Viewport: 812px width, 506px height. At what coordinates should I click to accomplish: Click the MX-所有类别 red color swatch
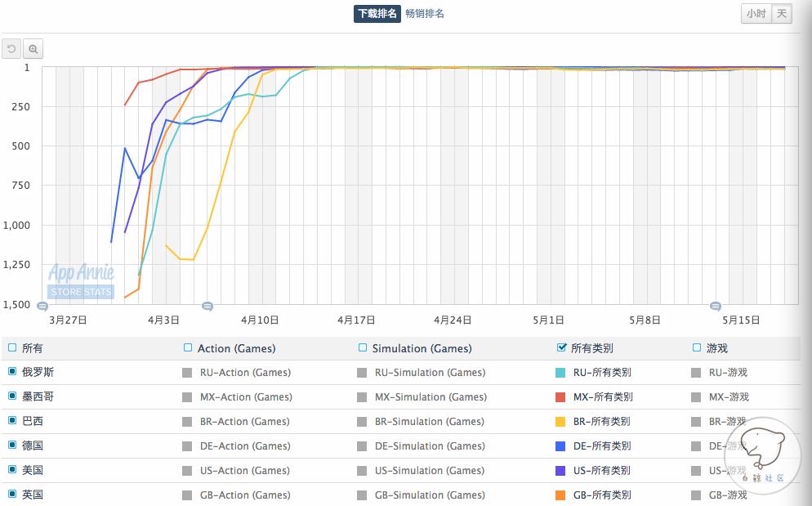point(560,397)
